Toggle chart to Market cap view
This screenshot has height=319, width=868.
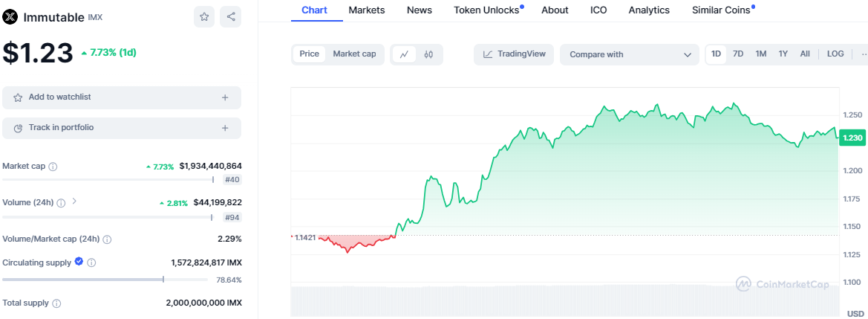354,54
